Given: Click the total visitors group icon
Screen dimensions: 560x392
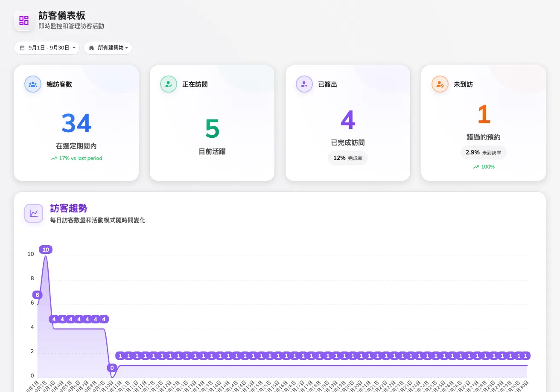Looking at the screenshot, I should click(x=33, y=84).
